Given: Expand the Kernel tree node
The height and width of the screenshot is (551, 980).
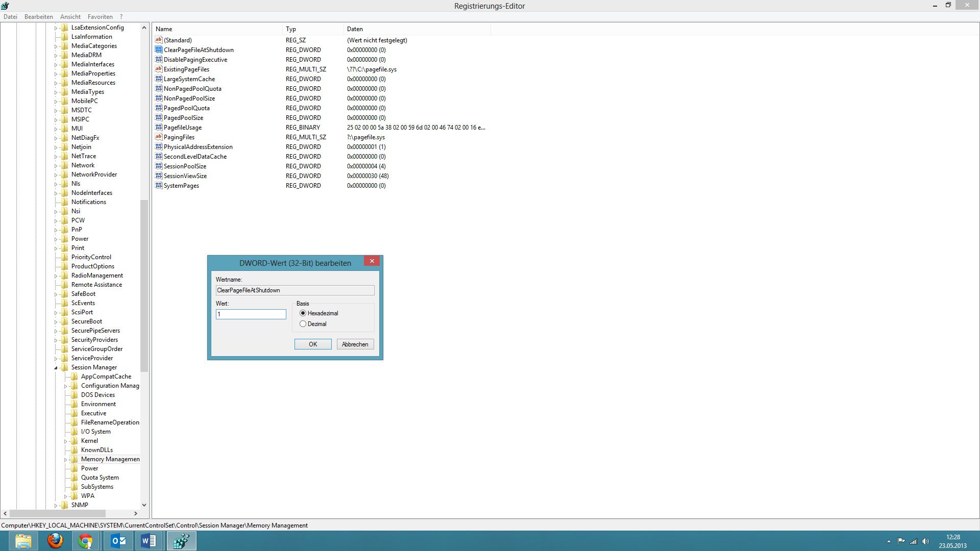Looking at the screenshot, I should tap(66, 441).
